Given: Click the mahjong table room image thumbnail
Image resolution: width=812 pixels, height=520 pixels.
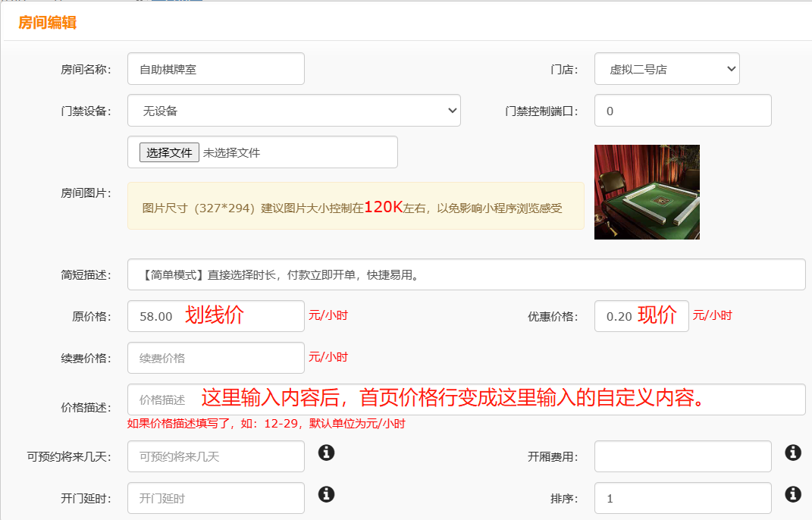Looking at the screenshot, I should [647, 192].
